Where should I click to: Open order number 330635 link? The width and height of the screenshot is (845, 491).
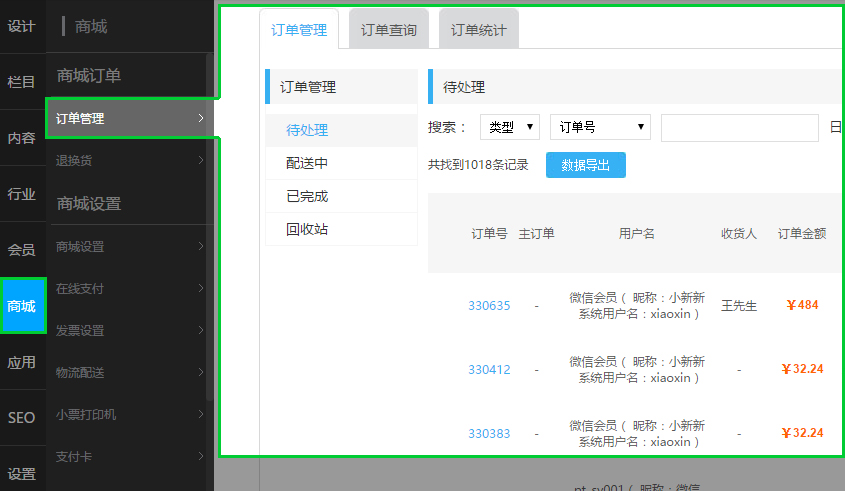click(x=489, y=306)
